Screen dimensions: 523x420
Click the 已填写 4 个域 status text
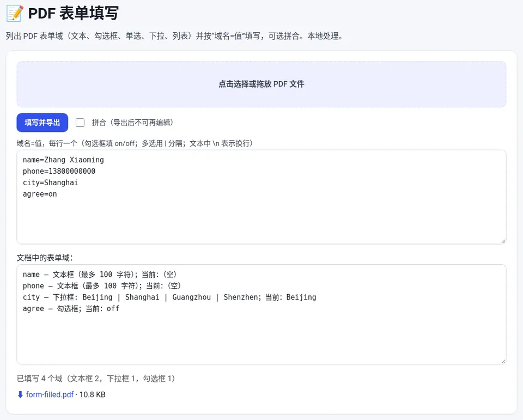(x=96, y=379)
